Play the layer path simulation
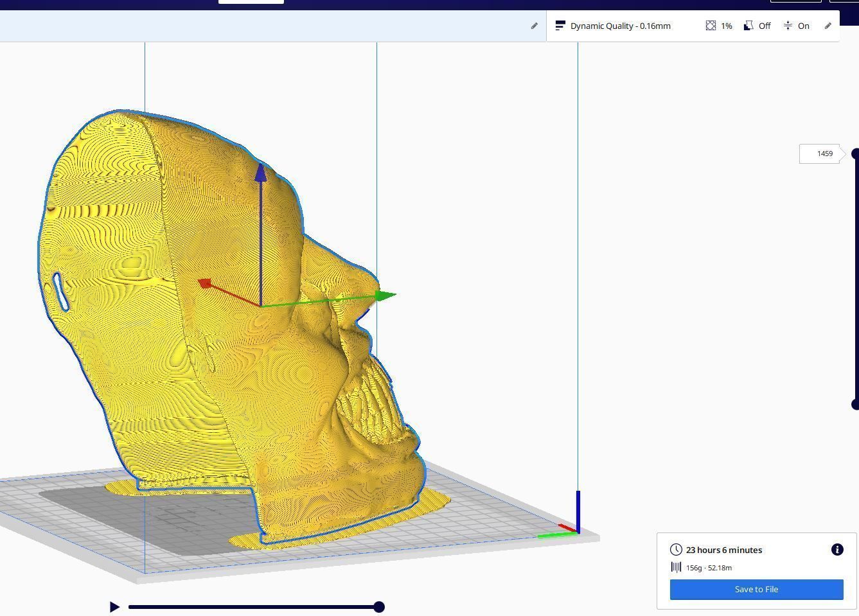This screenshot has width=859, height=616. [x=114, y=607]
